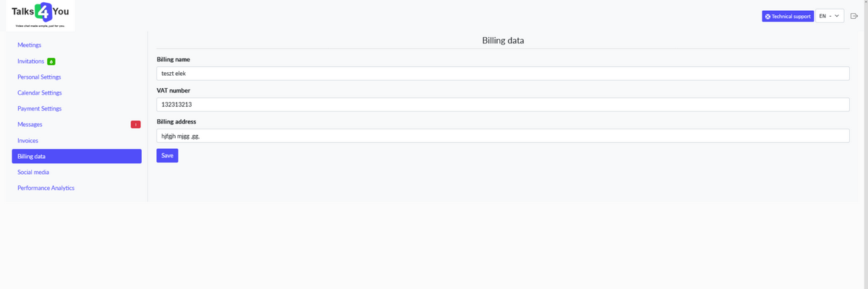This screenshot has height=289, width=868.
Task: Save the billing data
Action: pos(167,155)
